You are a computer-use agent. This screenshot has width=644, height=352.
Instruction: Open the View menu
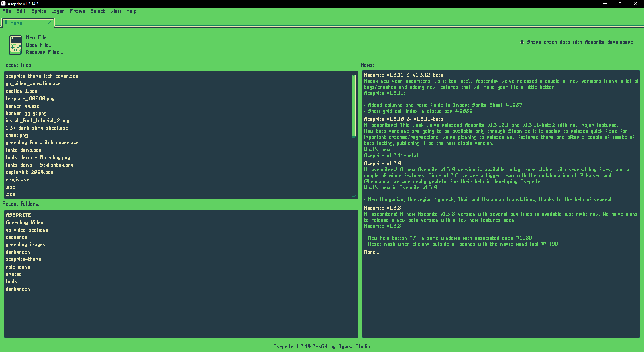pos(116,11)
